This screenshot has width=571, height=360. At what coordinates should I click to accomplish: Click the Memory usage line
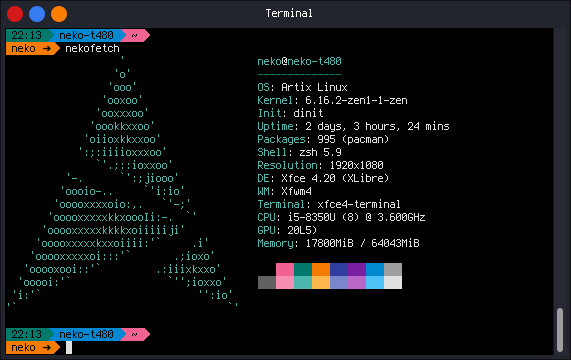[338, 243]
